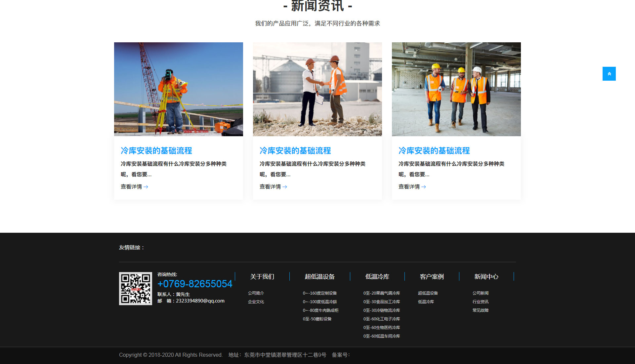Open 行业资讯 footer link
This screenshot has width=635, height=364.
click(x=480, y=302)
